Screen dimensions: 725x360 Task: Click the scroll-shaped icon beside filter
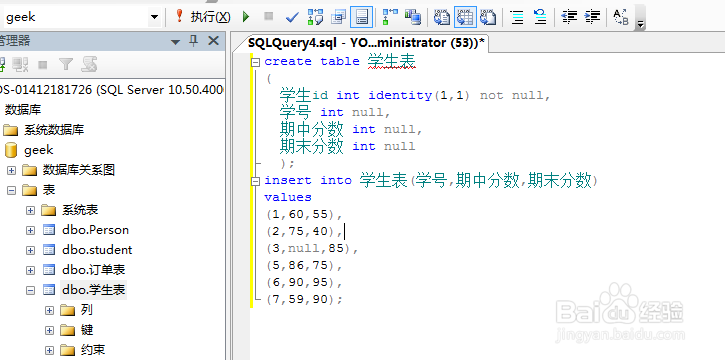point(89,65)
